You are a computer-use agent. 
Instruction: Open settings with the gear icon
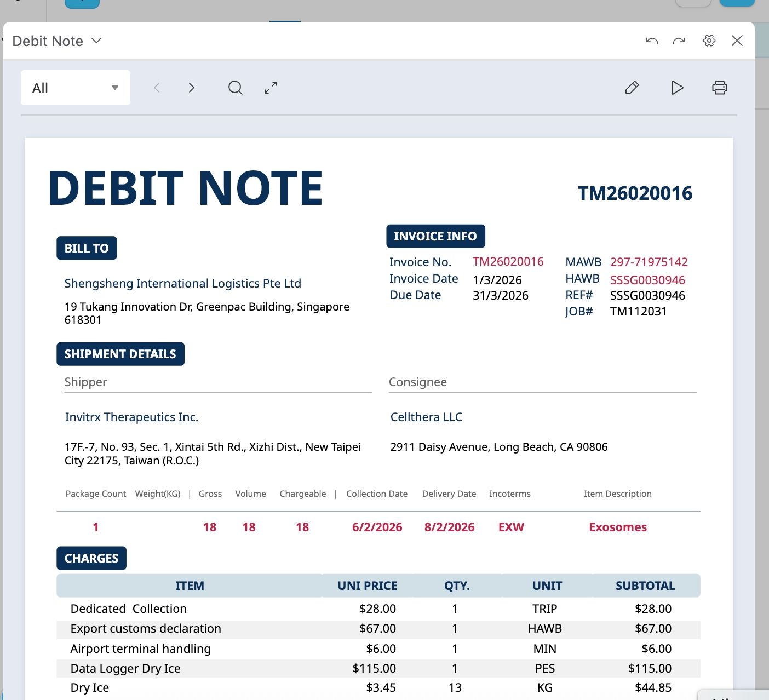[709, 41]
